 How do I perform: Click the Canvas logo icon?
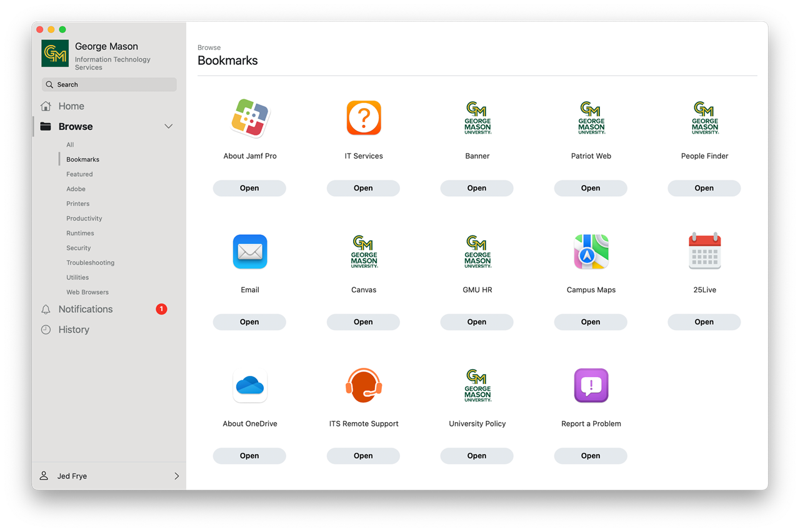pyautogui.click(x=364, y=252)
